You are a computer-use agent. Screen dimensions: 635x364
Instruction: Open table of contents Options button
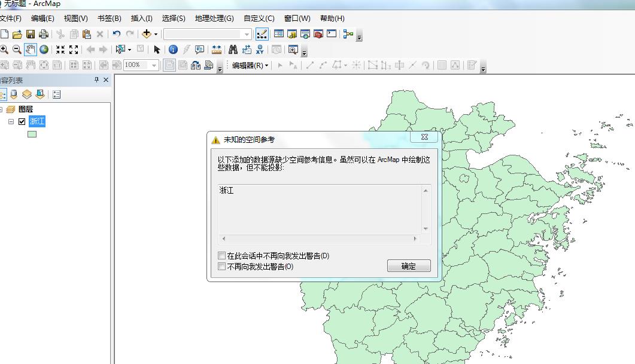point(56,94)
